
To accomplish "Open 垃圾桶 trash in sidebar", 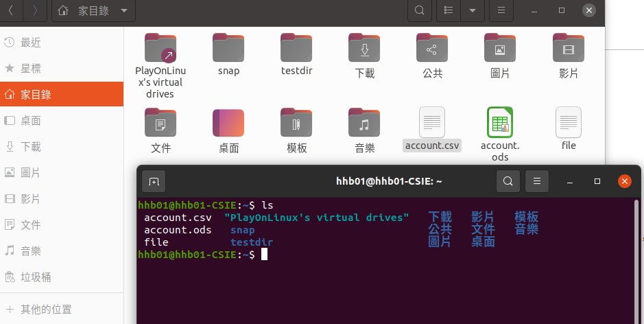I will (62, 277).
